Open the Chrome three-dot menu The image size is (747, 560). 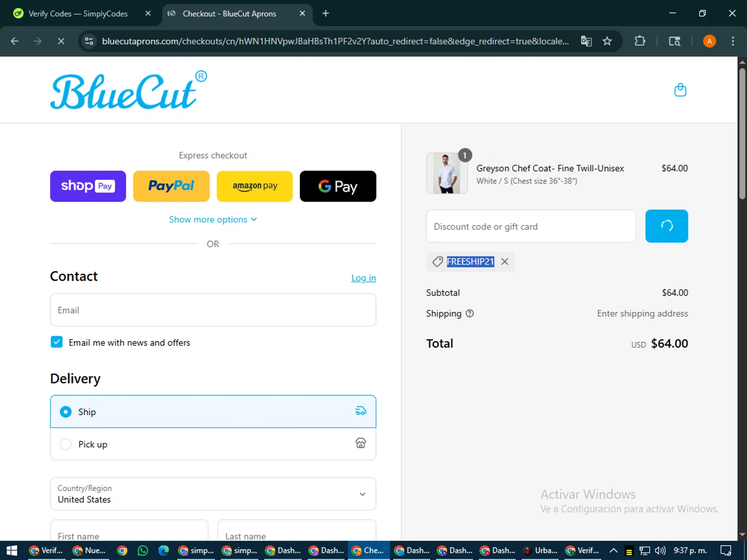733,41
